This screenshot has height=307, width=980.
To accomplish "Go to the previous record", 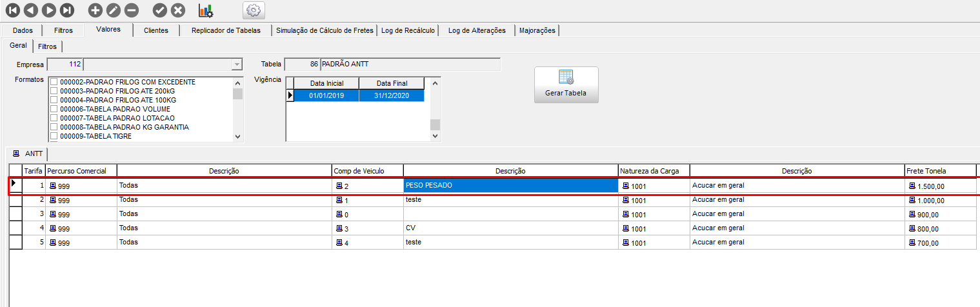I will click(x=31, y=10).
